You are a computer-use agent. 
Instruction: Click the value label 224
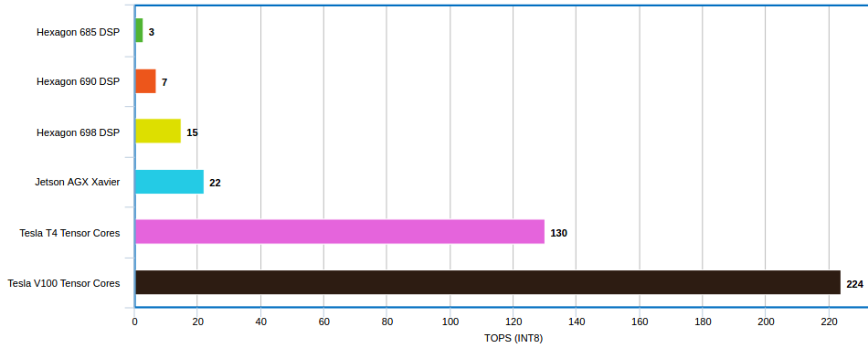tap(854, 284)
